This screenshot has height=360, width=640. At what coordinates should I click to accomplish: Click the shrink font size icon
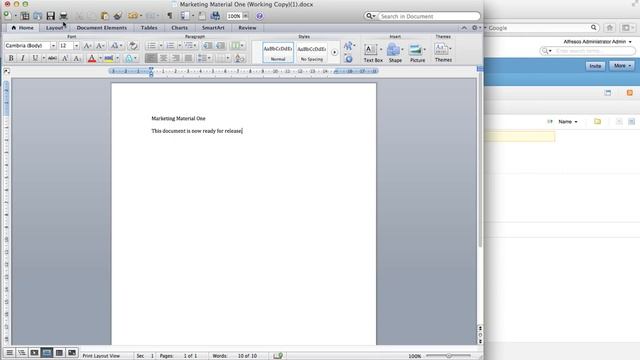click(100, 46)
